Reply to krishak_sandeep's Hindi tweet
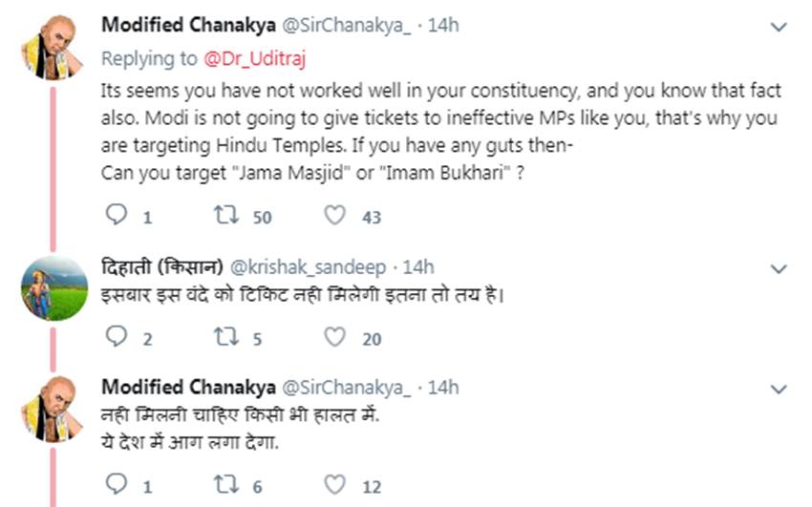 click(116, 337)
